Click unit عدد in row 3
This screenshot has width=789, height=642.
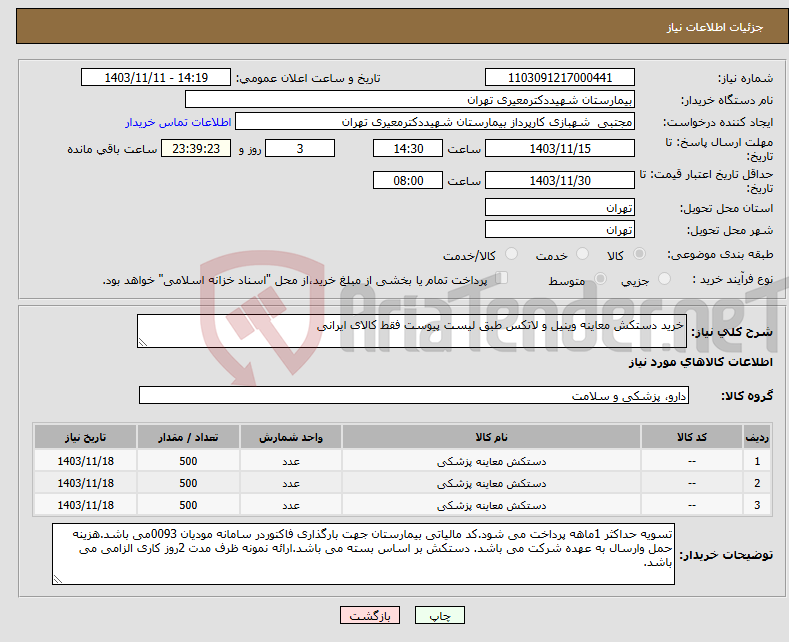pos(291,505)
